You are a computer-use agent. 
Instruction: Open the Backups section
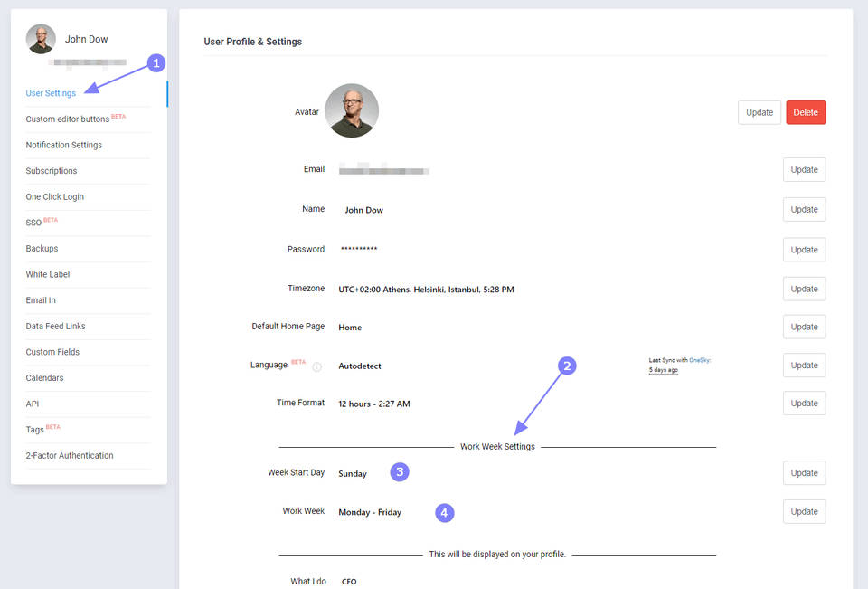point(42,248)
